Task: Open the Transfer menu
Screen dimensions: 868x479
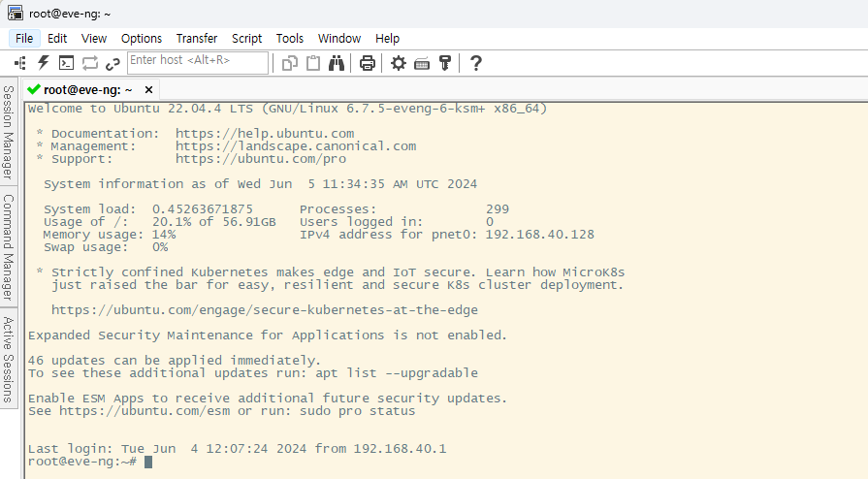Action: (x=197, y=38)
